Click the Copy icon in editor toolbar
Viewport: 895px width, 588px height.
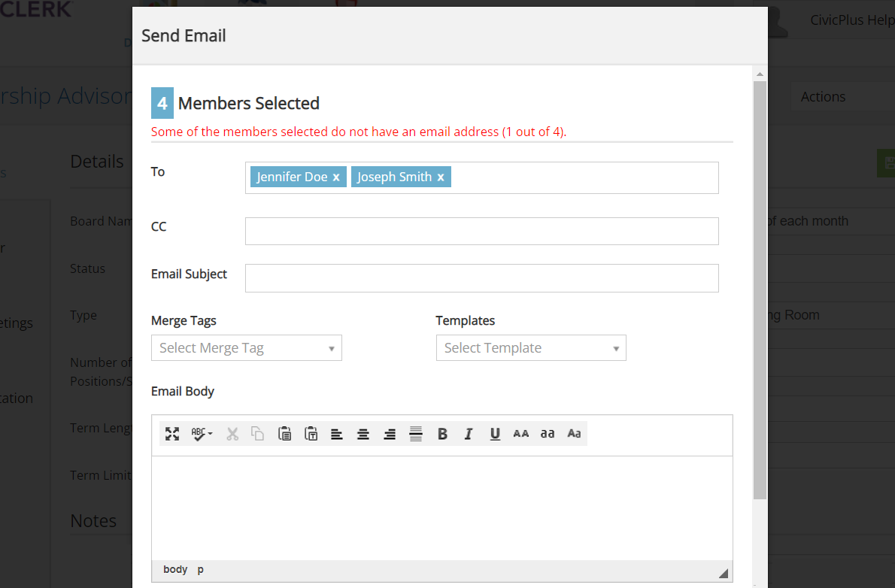[257, 434]
